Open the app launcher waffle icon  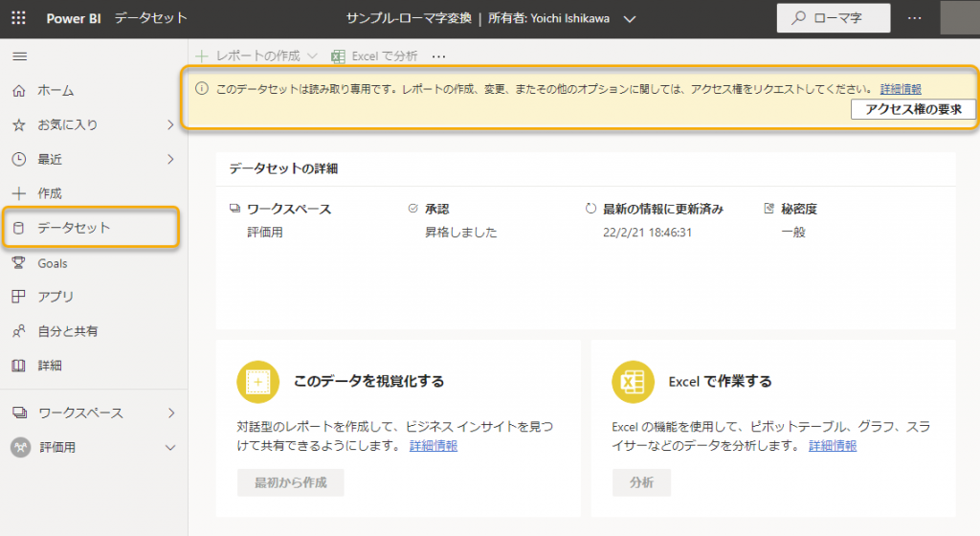19,18
